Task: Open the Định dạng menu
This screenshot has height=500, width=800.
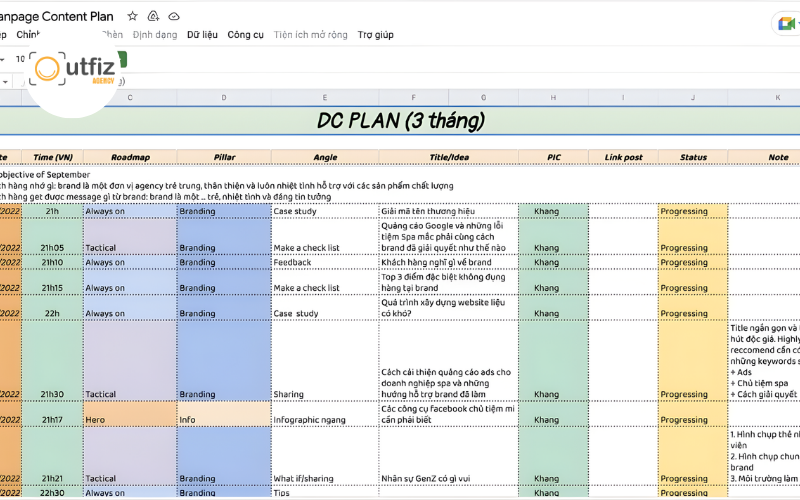Action: (x=155, y=35)
